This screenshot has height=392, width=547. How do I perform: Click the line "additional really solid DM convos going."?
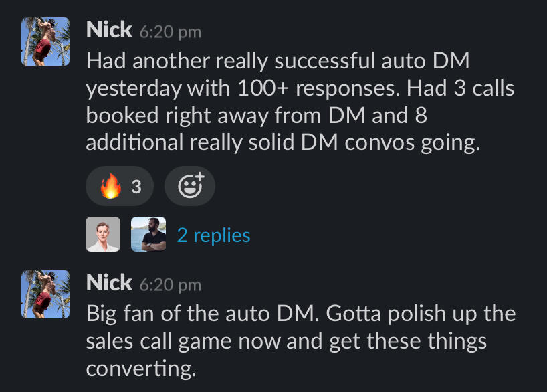pyautogui.click(x=283, y=143)
